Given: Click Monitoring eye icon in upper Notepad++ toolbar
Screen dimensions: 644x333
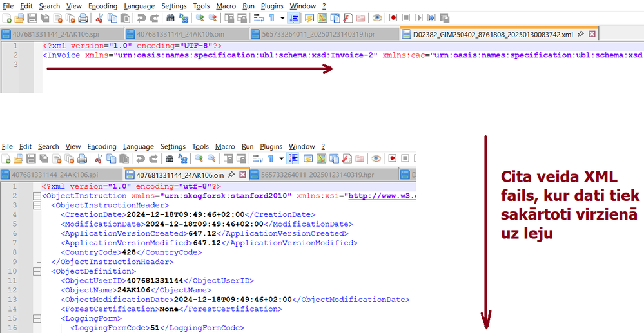Looking at the screenshot, I should point(377,18).
